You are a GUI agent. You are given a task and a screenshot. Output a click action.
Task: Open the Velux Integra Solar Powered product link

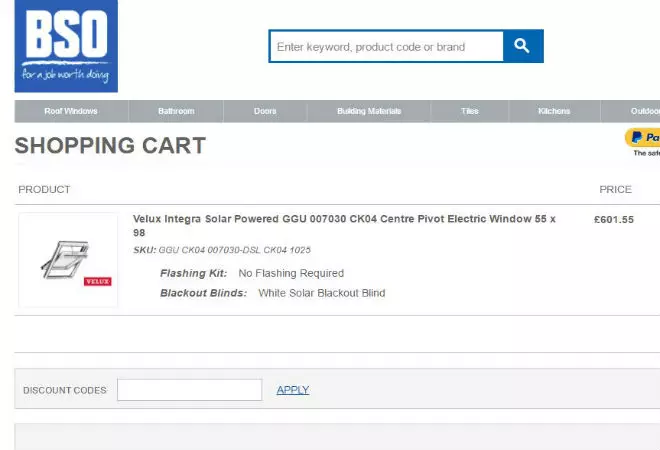click(x=344, y=226)
